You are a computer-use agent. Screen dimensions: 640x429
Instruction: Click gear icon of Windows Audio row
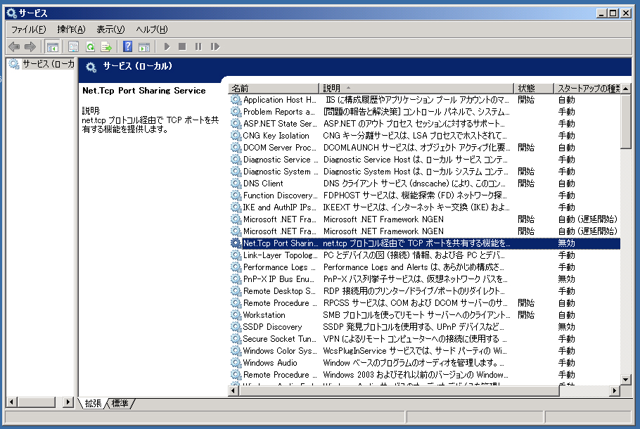[x=236, y=363]
